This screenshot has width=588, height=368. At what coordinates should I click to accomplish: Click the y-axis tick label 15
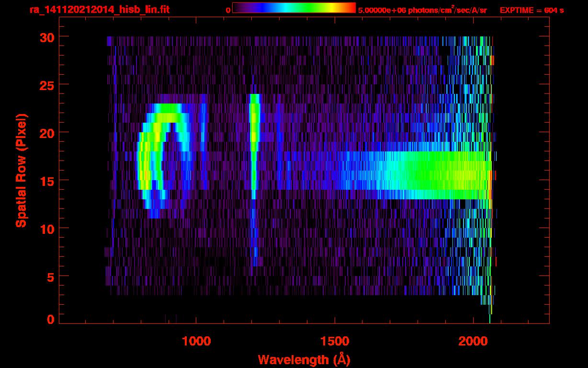pos(46,181)
